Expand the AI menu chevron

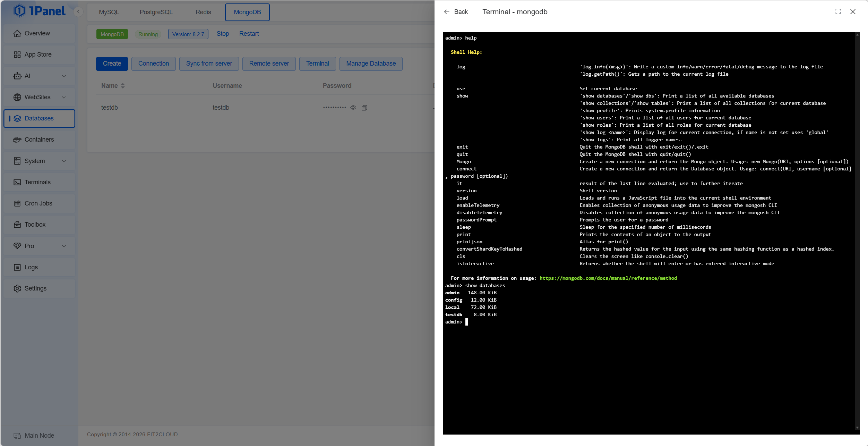click(x=64, y=76)
